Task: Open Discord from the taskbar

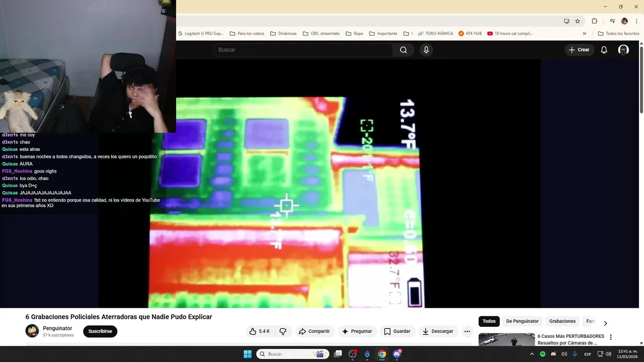Action: coord(396,354)
